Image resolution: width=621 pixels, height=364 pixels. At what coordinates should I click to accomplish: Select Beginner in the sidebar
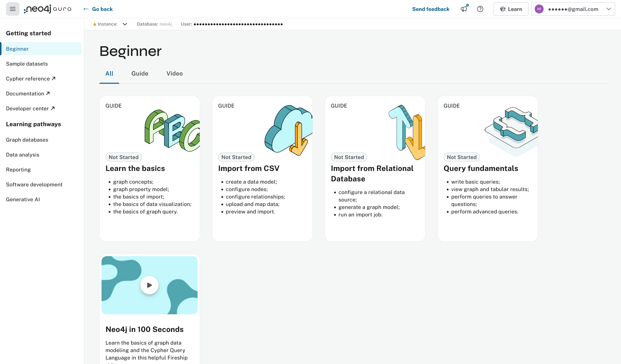[42, 49]
